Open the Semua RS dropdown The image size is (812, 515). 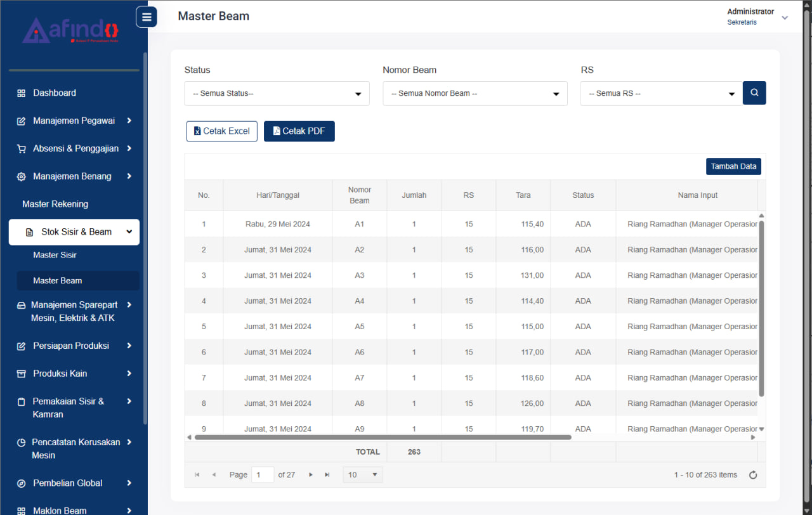tap(662, 93)
